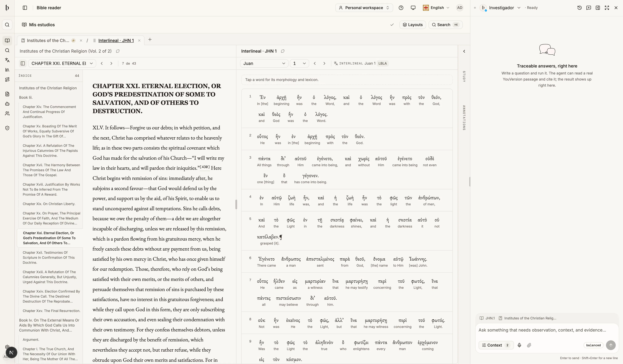Go to previous section of Institutes
Viewport: 623px width, 364px height.
tap(102, 64)
